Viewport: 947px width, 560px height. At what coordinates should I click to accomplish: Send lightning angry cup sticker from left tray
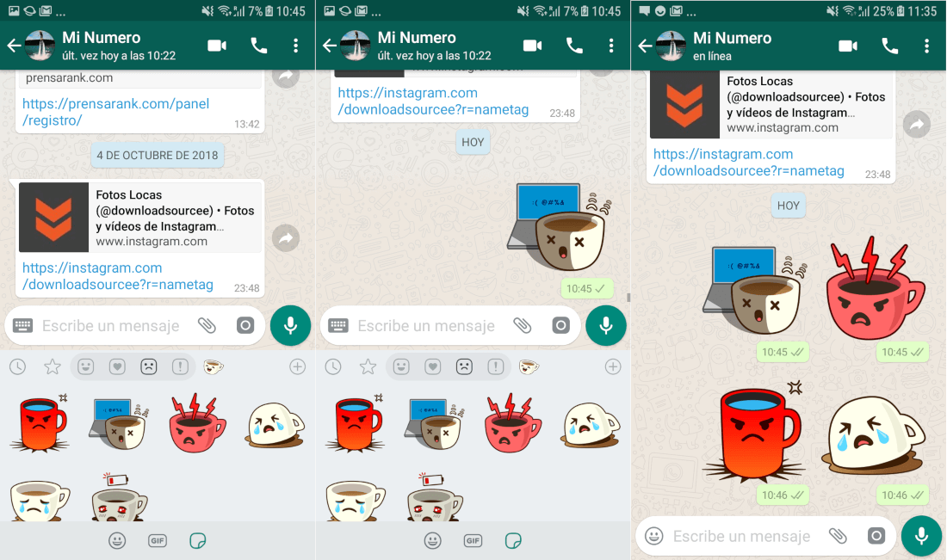point(197,423)
